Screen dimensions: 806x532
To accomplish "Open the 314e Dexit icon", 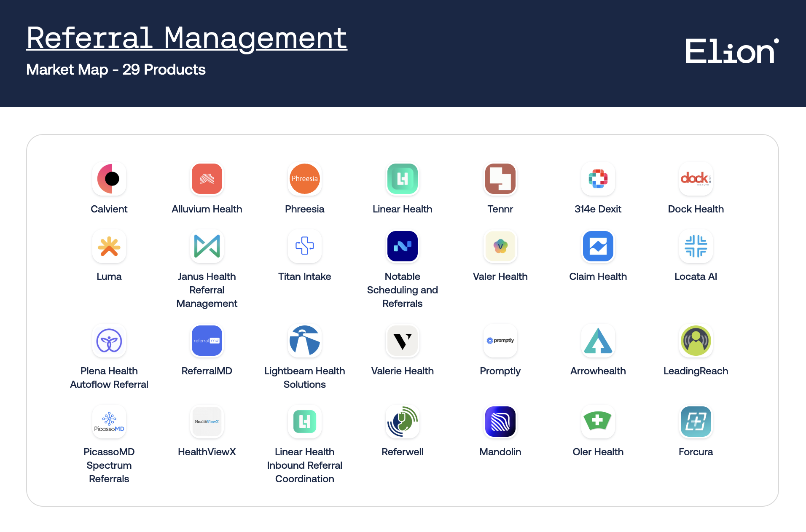I will pyautogui.click(x=598, y=179).
